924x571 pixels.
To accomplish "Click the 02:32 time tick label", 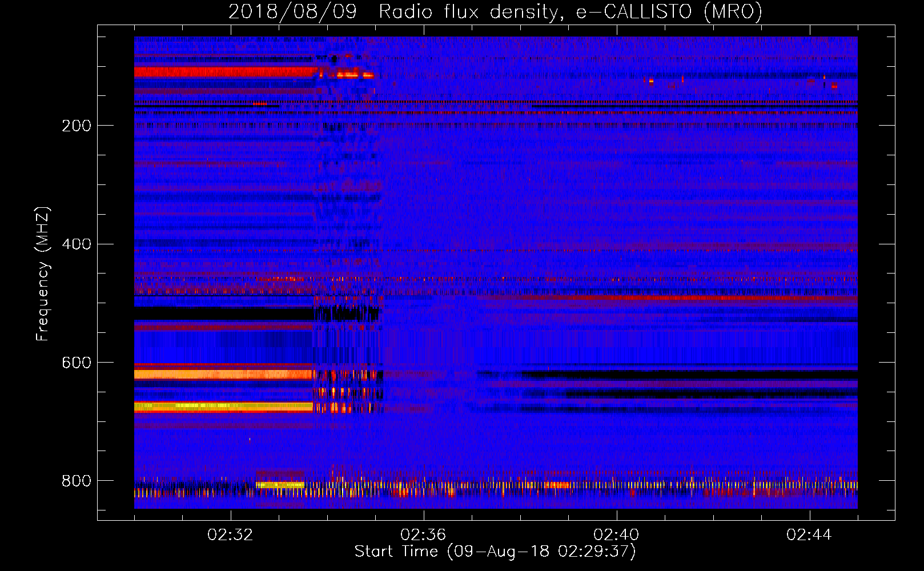I will click(230, 535).
